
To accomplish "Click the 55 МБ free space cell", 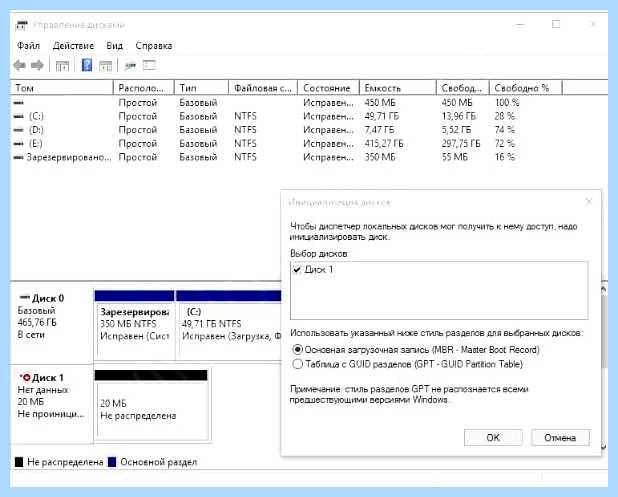I will [x=454, y=158].
